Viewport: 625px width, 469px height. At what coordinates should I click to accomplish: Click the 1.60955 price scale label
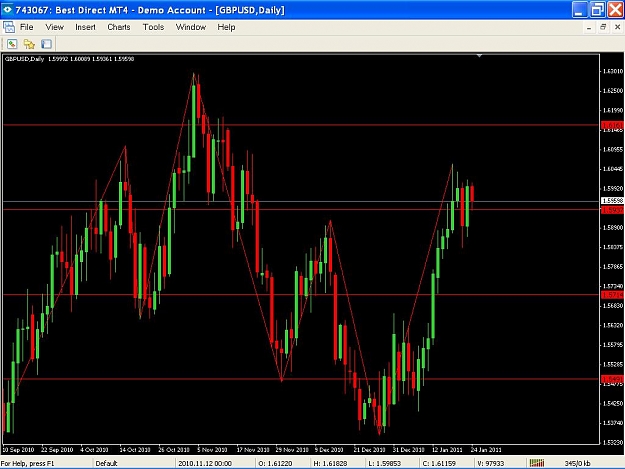tap(612, 149)
